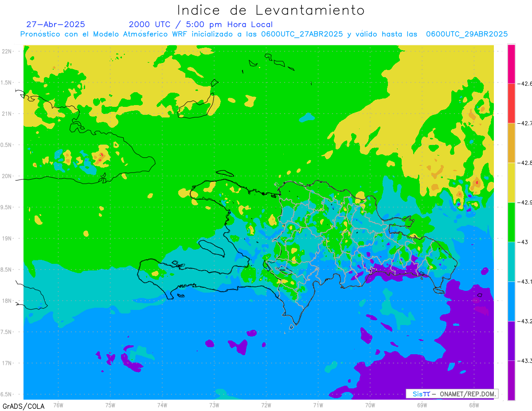Click the longitude label '68W'
Viewport: 532px width, 411px height.
(x=473, y=404)
